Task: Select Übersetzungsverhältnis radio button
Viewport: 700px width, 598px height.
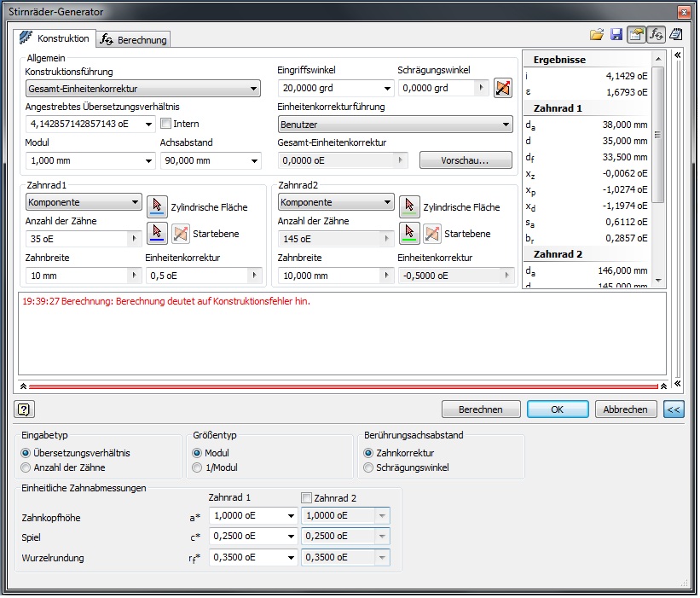Action: [x=26, y=455]
